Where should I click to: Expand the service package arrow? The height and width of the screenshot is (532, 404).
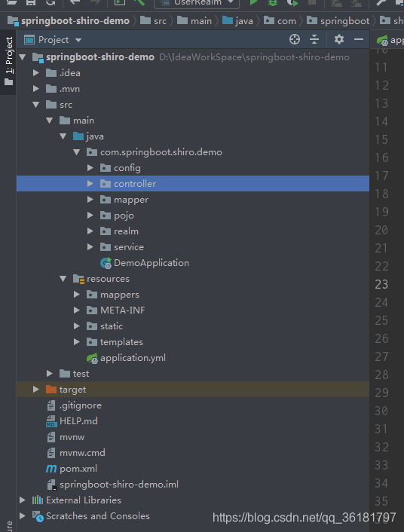point(90,247)
